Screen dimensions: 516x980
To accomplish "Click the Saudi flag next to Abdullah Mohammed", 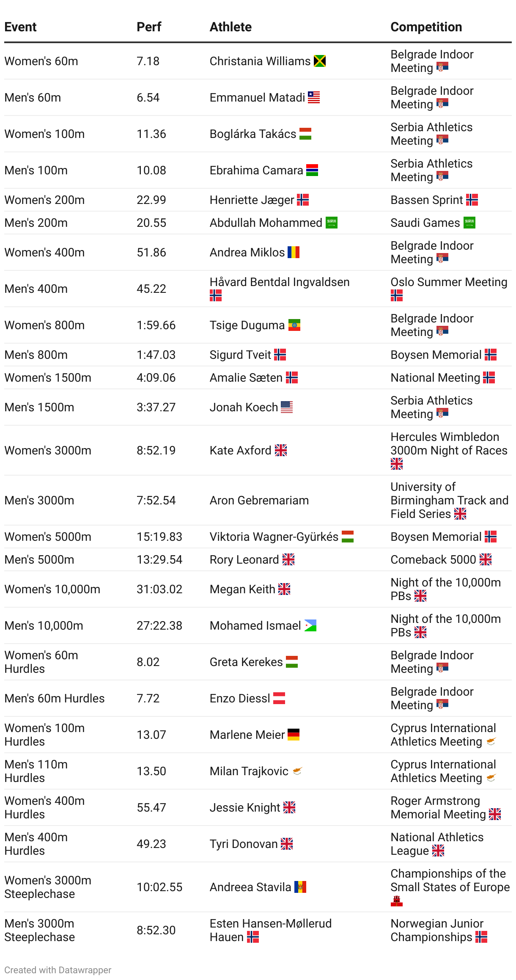I will [x=332, y=223].
